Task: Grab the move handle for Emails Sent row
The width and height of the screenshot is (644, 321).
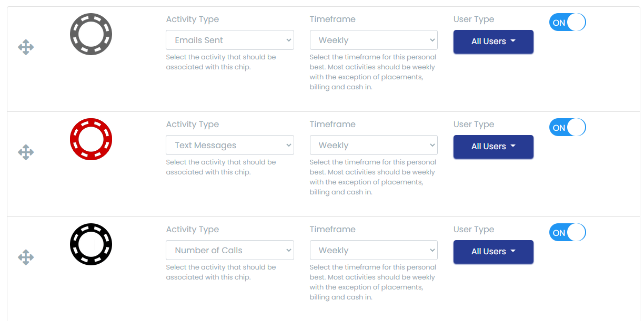Action: 26,47
